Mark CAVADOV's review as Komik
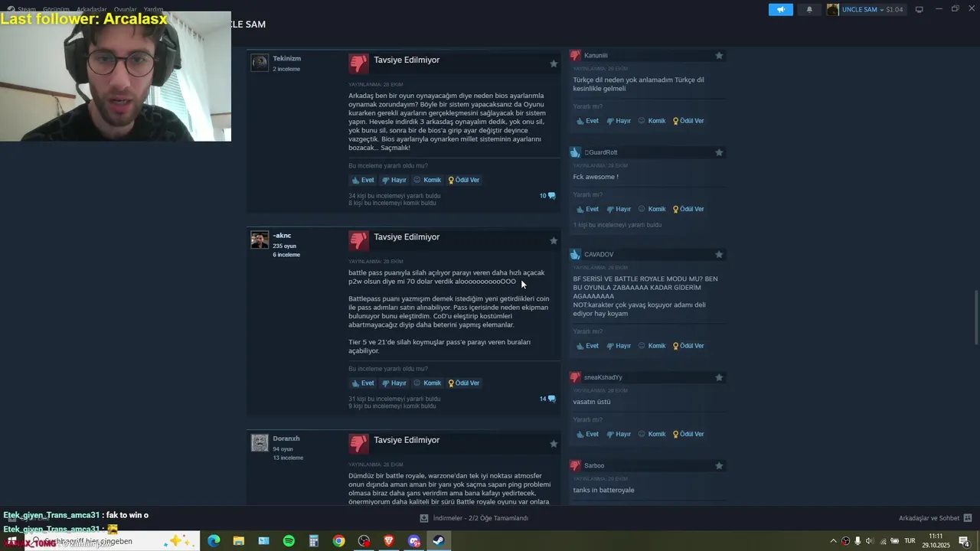Viewport: 980px width, 551px height. tap(652, 346)
